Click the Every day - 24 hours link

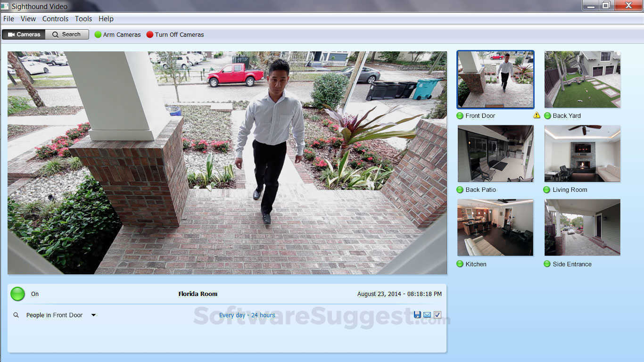[x=247, y=315]
